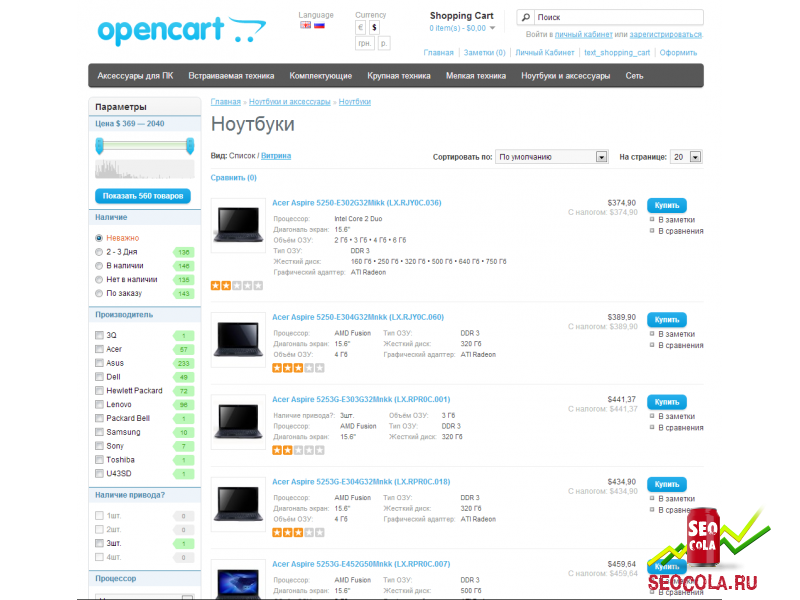This screenshot has width=800, height=600.
Task: Open Мелкая техника category menu
Action: [x=476, y=76]
